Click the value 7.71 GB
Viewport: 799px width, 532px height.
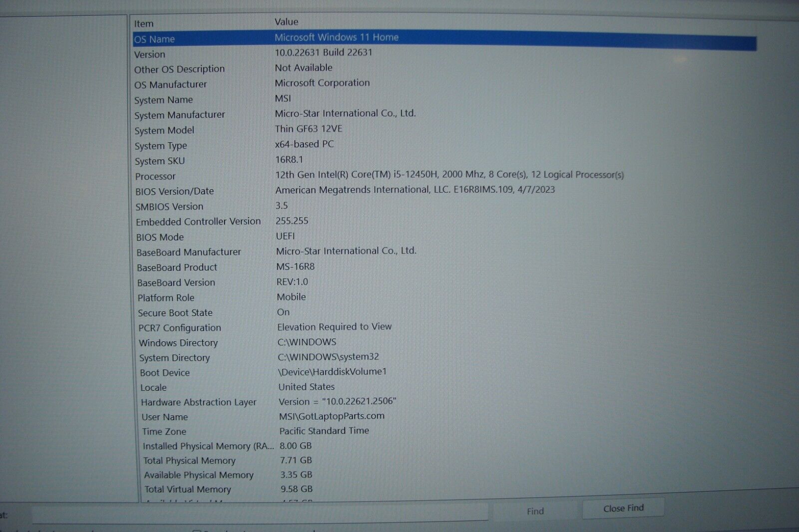click(296, 460)
